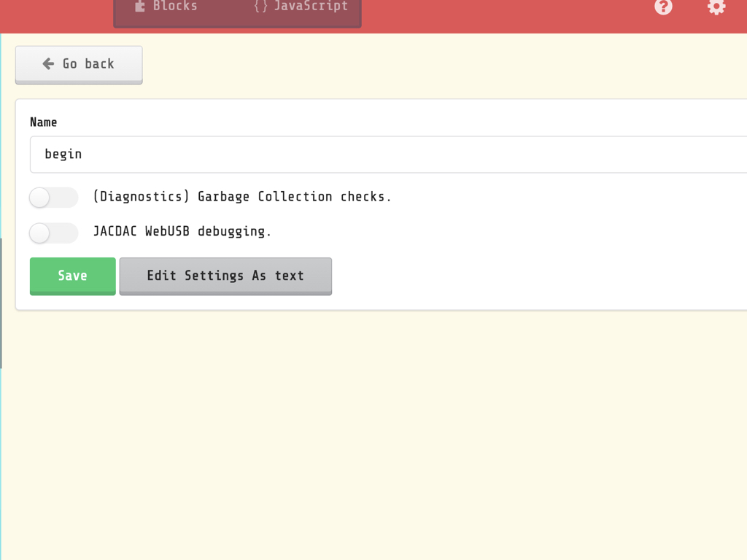Image resolution: width=747 pixels, height=560 pixels.
Task: Click the "Name" field label
Action: point(43,122)
